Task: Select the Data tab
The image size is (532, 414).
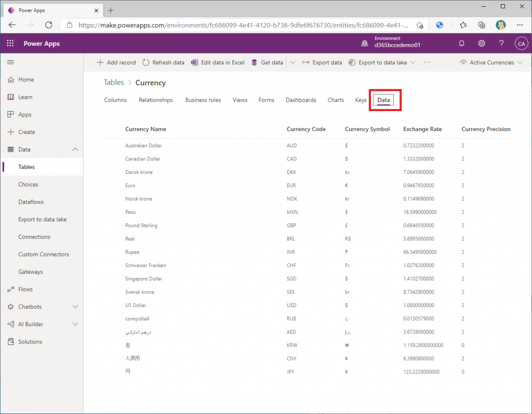Action: pyautogui.click(x=383, y=100)
